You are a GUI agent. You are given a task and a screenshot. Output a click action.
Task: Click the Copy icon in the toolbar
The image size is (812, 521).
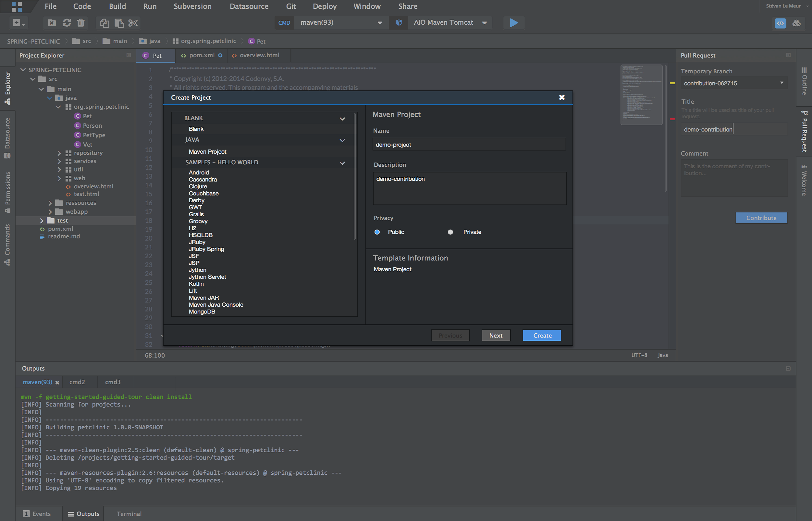[x=104, y=23]
